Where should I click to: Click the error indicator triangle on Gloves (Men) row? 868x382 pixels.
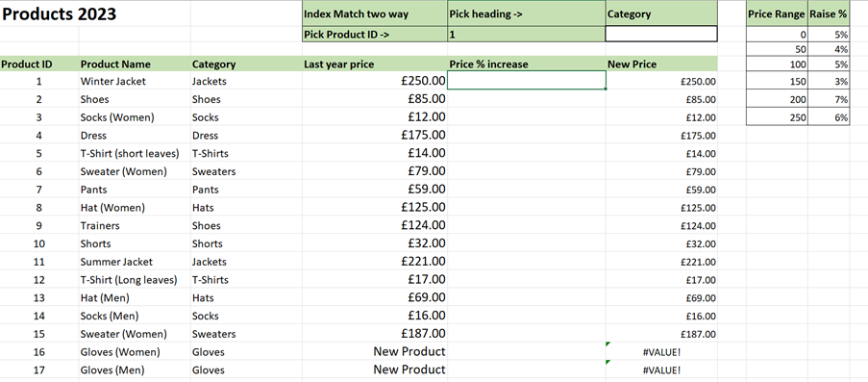click(x=608, y=363)
